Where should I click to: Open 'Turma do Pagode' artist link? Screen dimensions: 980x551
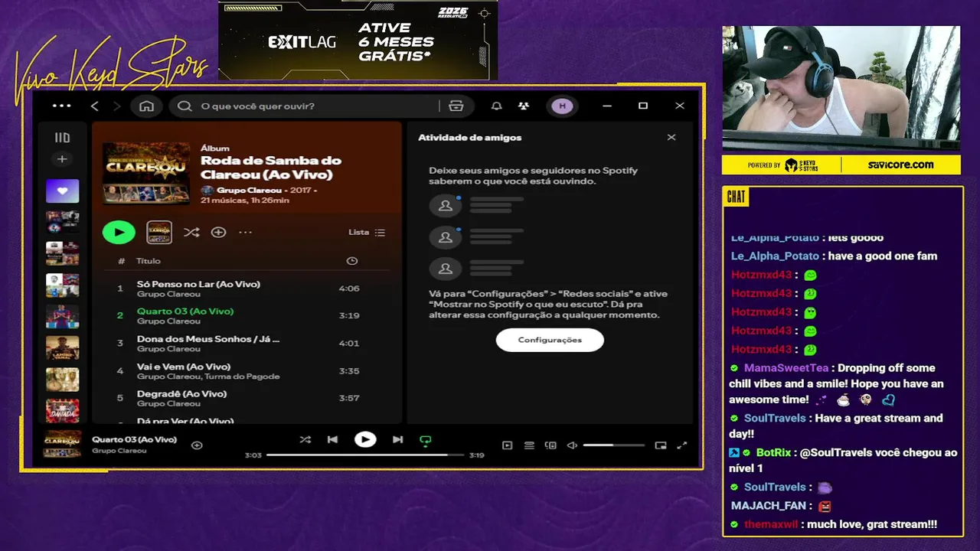tap(242, 377)
